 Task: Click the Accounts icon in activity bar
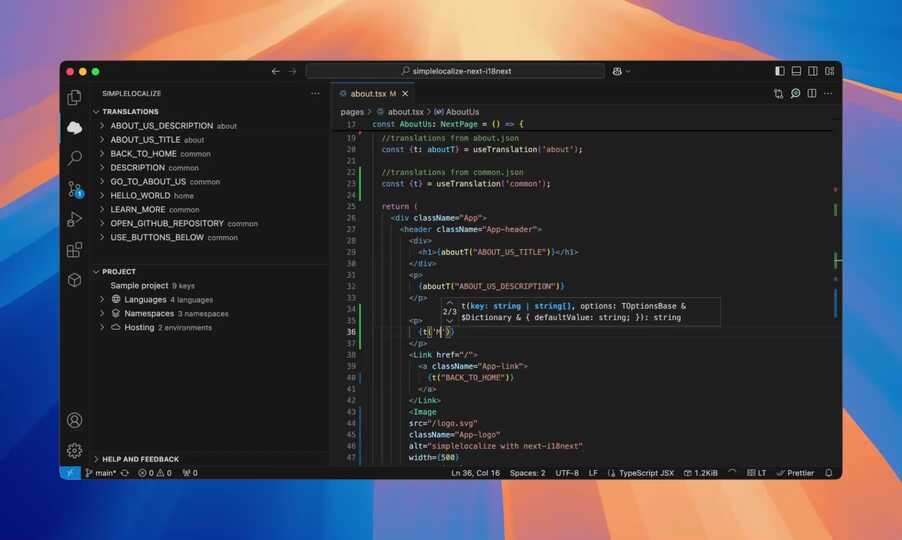[74, 421]
